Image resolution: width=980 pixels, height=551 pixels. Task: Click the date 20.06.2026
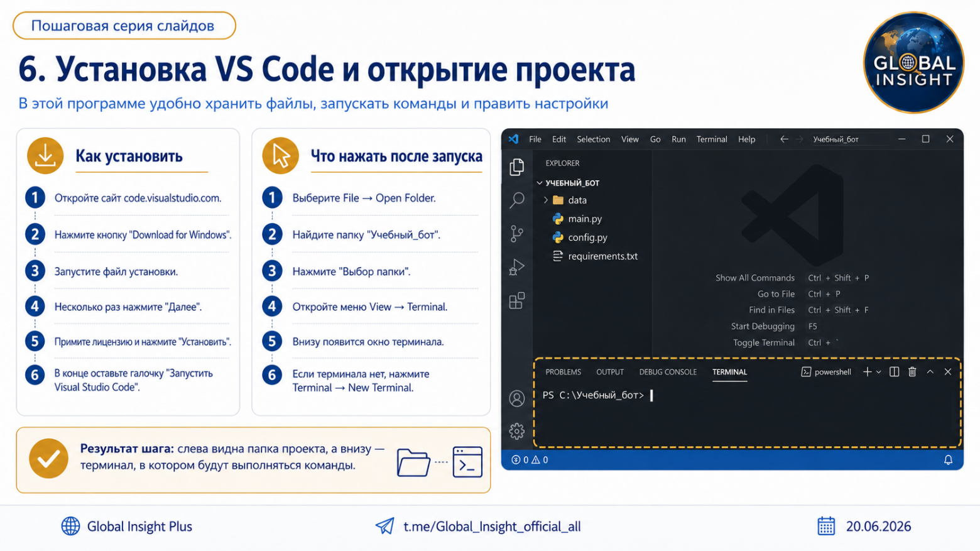click(878, 526)
